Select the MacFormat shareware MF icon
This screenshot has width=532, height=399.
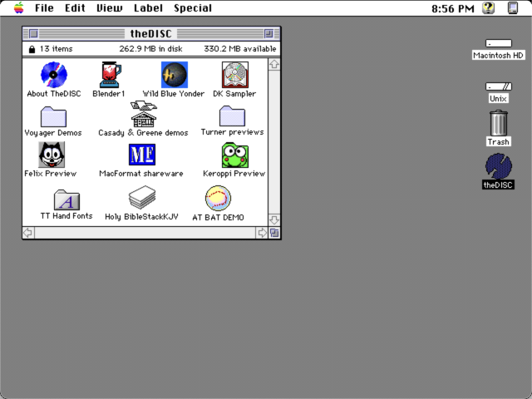click(x=142, y=155)
